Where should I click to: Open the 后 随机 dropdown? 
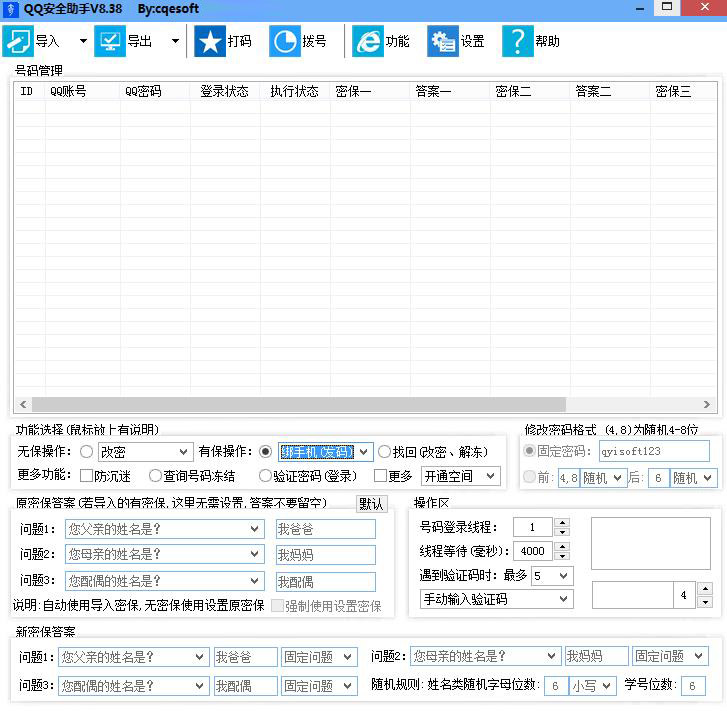click(693, 478)
